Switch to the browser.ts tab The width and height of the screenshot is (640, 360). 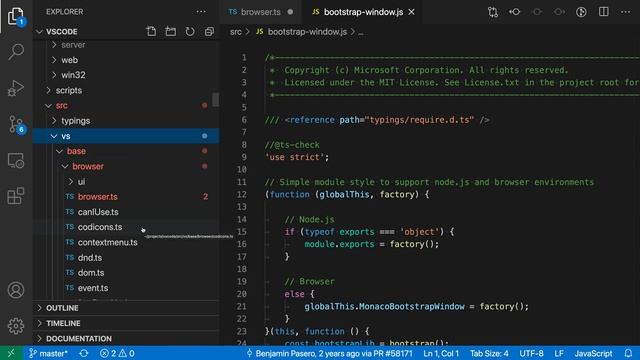tap(260, 12)
